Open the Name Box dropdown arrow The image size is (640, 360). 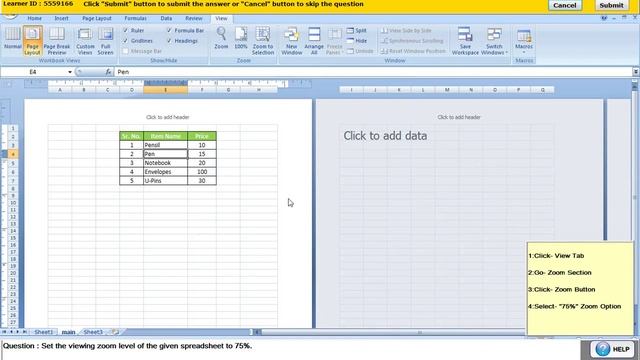click(70, 72)
